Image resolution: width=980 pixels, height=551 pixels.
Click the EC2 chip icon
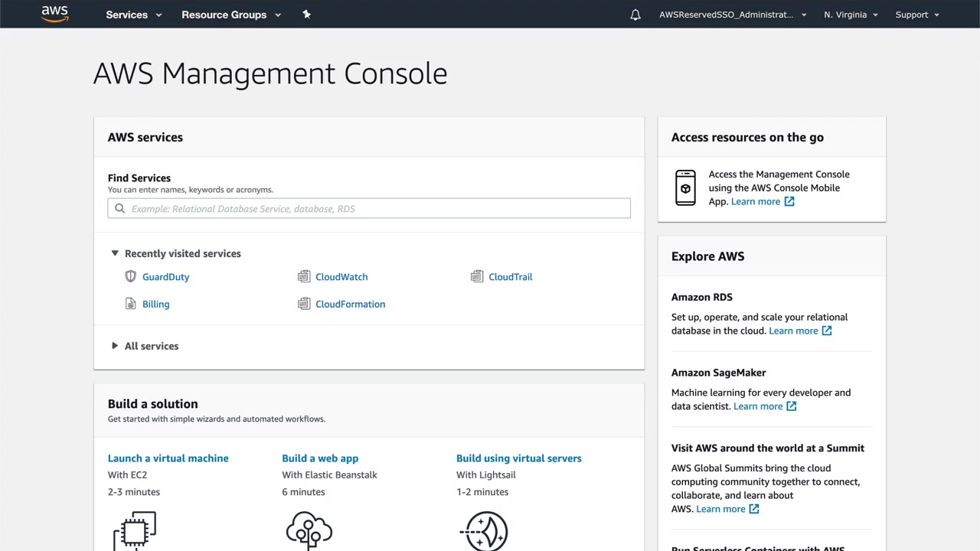click(135, 530)
